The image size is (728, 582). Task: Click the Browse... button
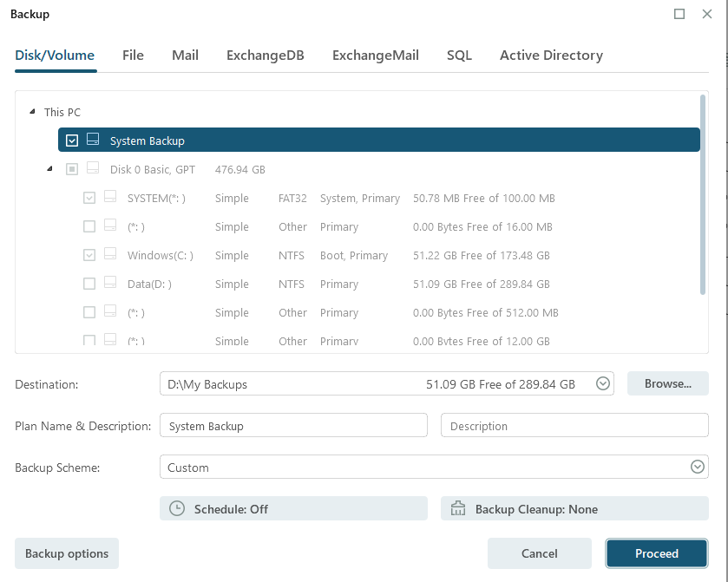pyautogui.click(x=667, y=383)
